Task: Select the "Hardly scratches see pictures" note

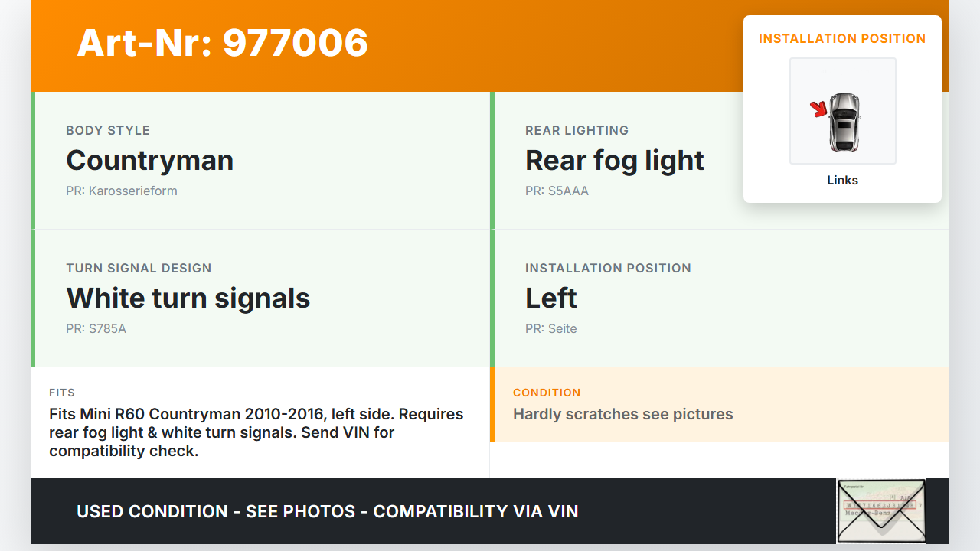Action: click(623, 415)
